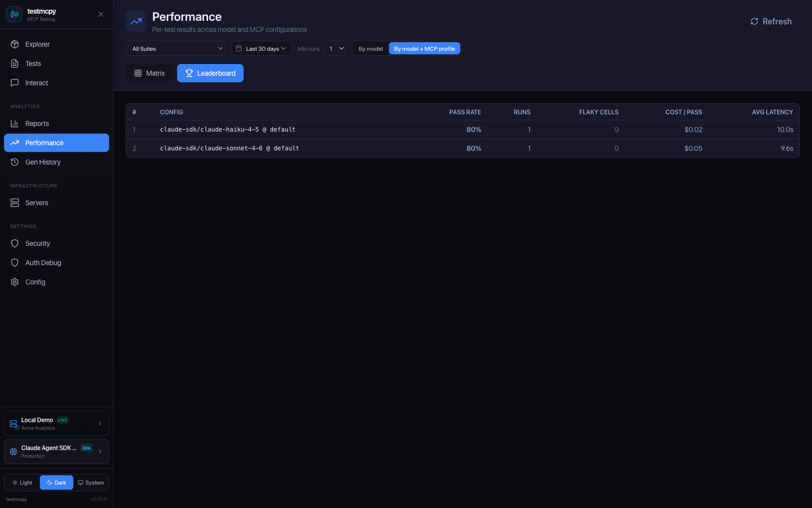Viewport: 812px width, 508px height.
Task: Click the $0.02 cost cell
Action: tap(693, 130)
